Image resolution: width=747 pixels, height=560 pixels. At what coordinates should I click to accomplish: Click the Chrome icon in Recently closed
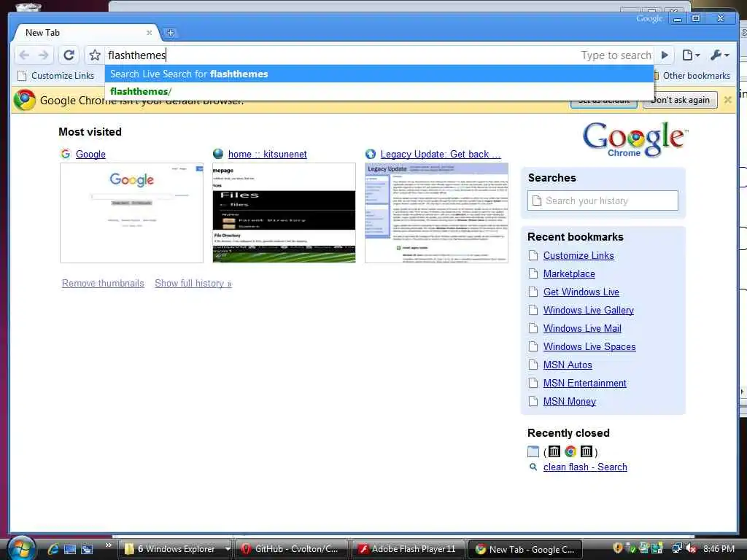570,451
